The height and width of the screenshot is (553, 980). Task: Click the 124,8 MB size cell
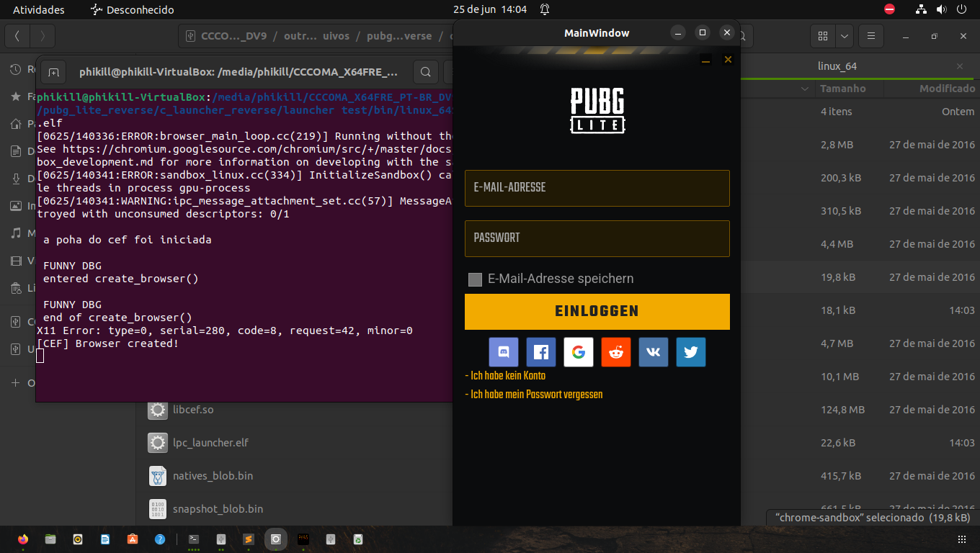(842, 410)
